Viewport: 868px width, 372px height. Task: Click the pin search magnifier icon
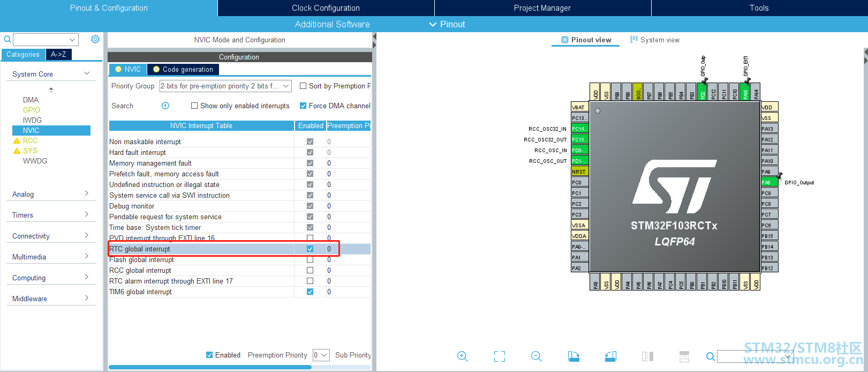[711, 356]
